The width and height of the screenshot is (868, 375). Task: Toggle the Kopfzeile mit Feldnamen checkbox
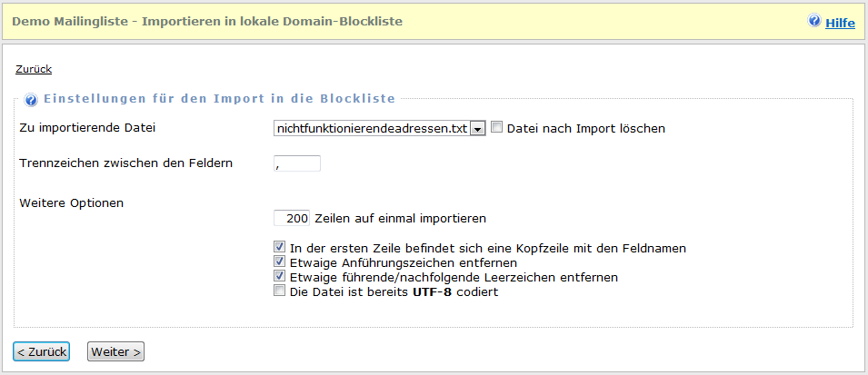(x=280, y=247)
